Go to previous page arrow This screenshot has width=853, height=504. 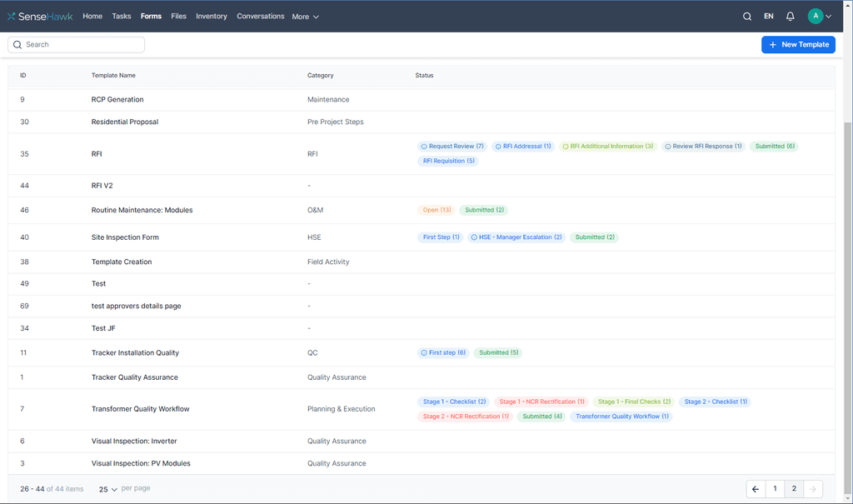click(x=756, y=489)
